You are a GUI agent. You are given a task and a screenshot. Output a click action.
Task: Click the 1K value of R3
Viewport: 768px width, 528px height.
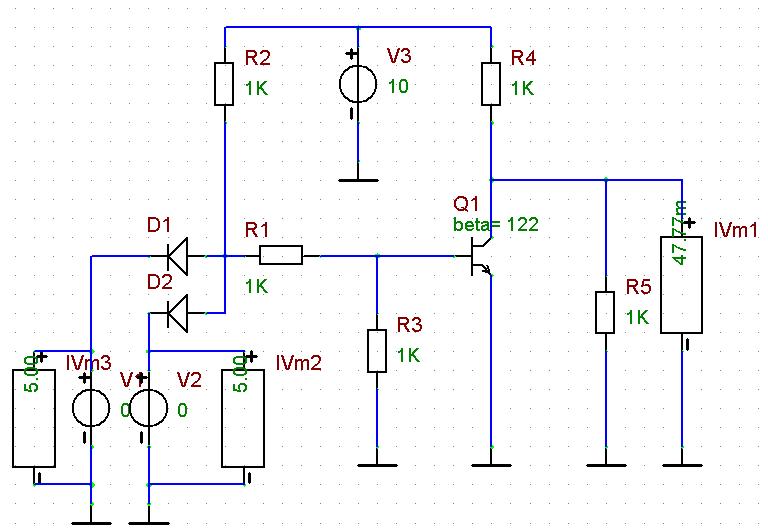pyautogui.click(x=408, y=356)
